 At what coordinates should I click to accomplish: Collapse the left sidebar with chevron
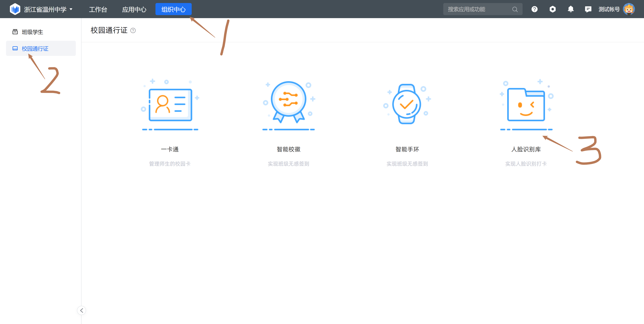(x=82, y=310)
